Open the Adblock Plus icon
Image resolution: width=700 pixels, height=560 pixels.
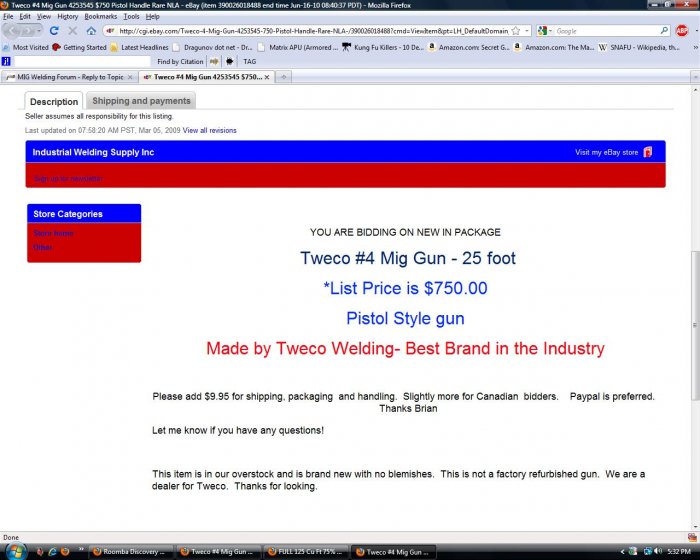coord(681,30)
